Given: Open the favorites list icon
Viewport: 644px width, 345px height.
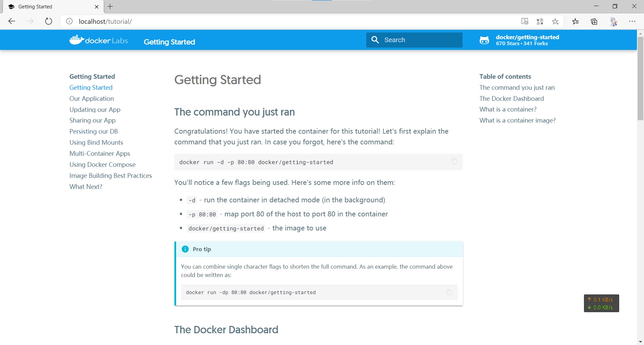Looking at the screenshot, I should coord(576,21).
